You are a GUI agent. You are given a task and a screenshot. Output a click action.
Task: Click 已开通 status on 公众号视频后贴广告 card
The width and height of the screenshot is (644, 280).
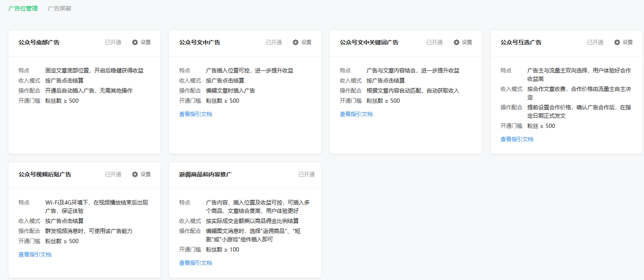pos(113,174)
